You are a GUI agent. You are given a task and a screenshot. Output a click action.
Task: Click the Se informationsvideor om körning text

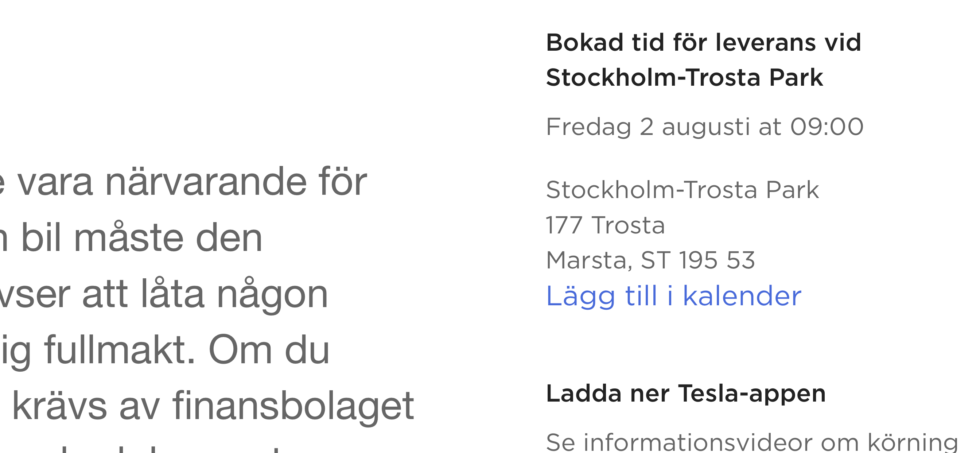coord(752,442)
